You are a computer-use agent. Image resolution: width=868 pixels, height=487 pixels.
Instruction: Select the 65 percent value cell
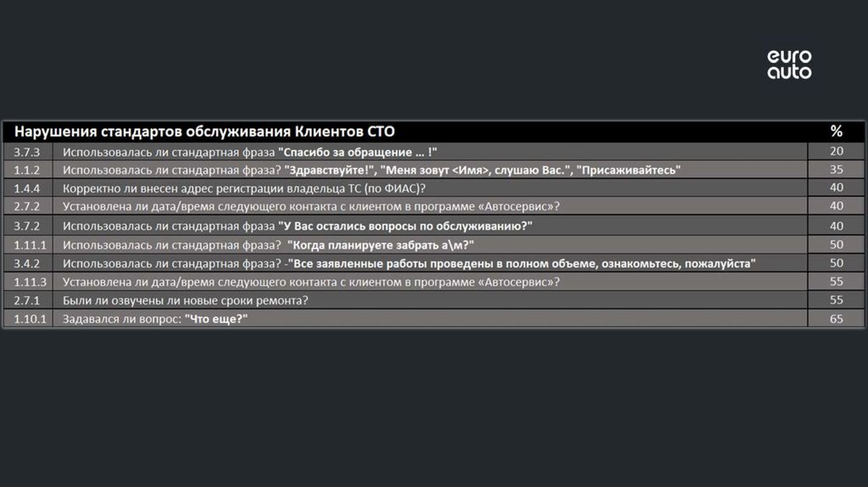[836, 319]
